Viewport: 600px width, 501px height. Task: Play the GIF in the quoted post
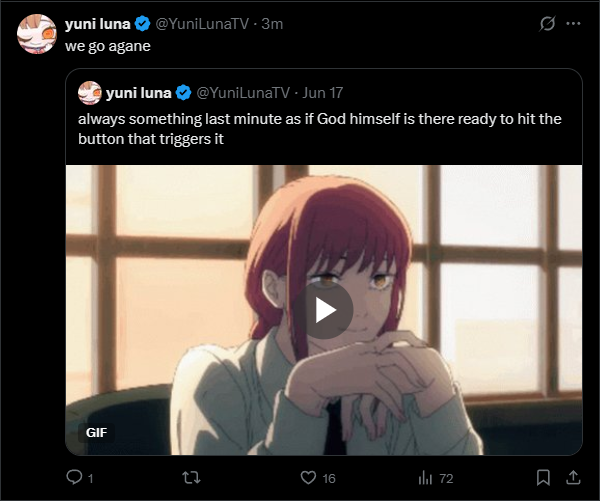coord(325,310)
